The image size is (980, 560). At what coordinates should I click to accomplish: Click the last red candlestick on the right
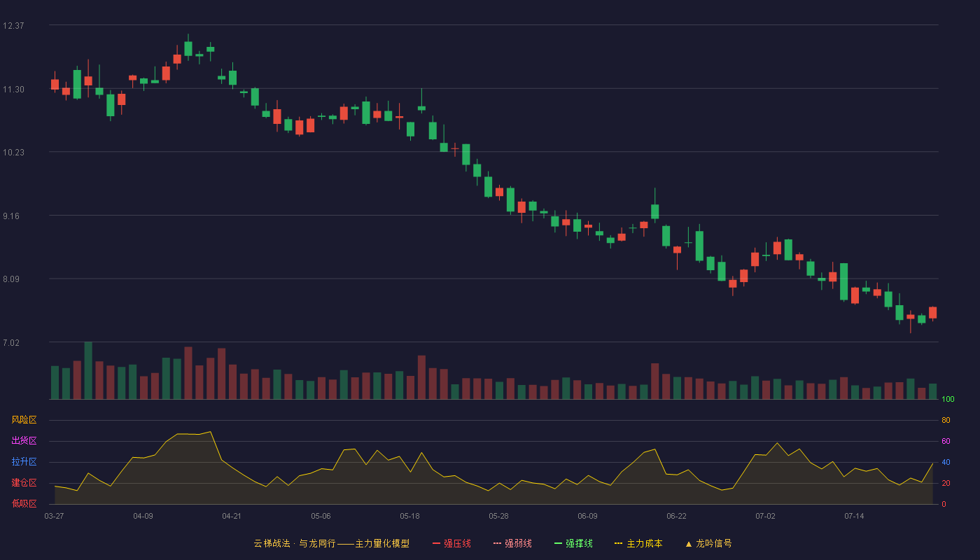[932, 313]
